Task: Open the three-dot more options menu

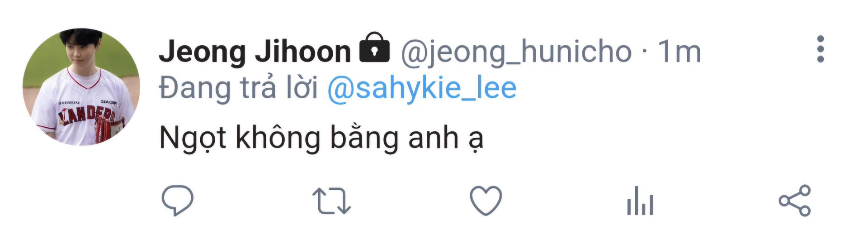Action: tap(821, 49)
